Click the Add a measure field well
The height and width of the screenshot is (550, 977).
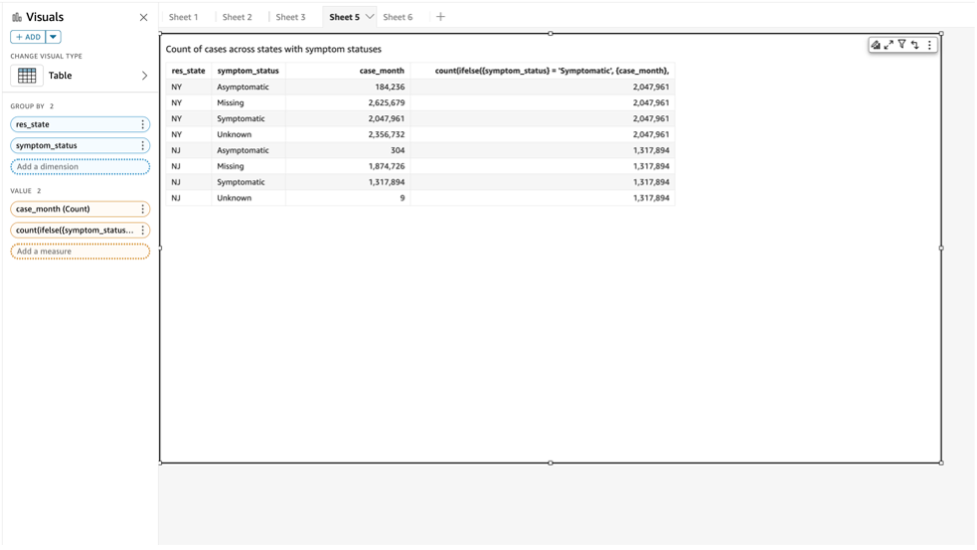[80, 252]
